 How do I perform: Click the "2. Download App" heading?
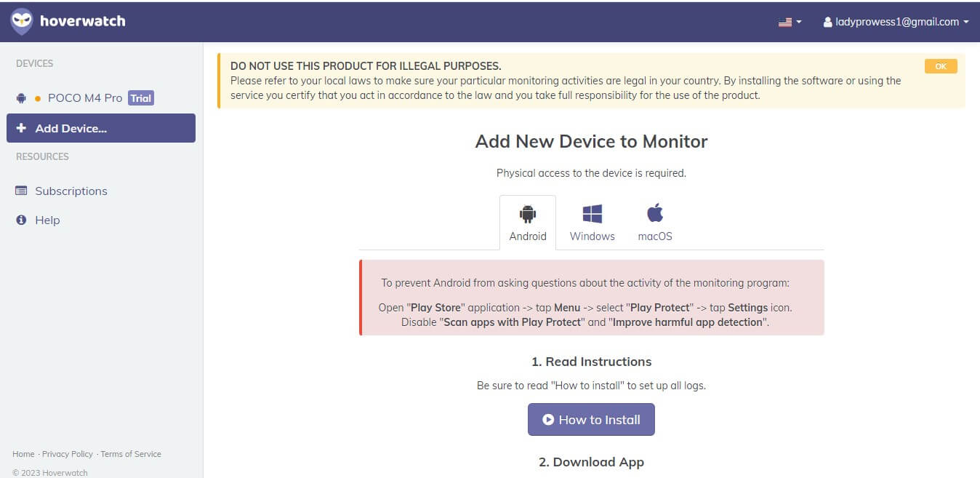(591, 462)
